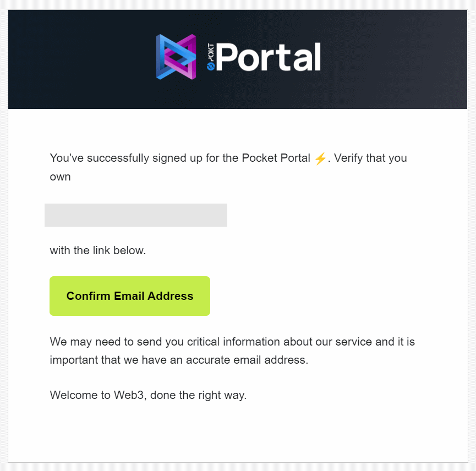476x471 pixels.
Task: Click the "with the link below." text
Action: 98,250
